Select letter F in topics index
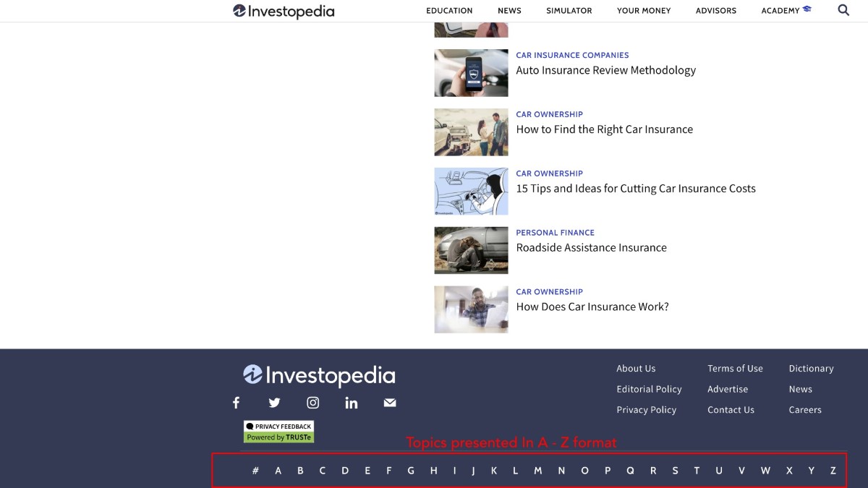The image size is (868, 488). click(x=388, y=471)
